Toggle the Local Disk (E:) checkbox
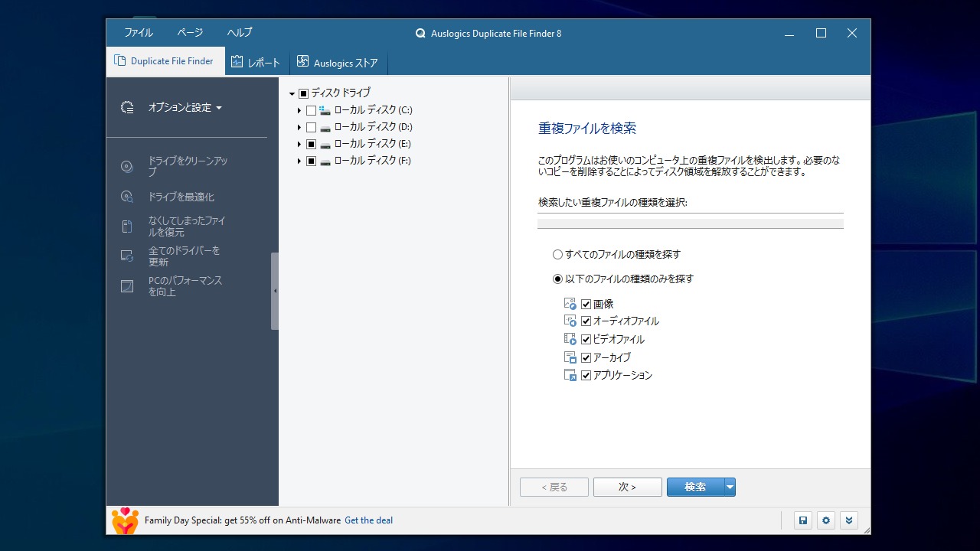 pos(311,144)
